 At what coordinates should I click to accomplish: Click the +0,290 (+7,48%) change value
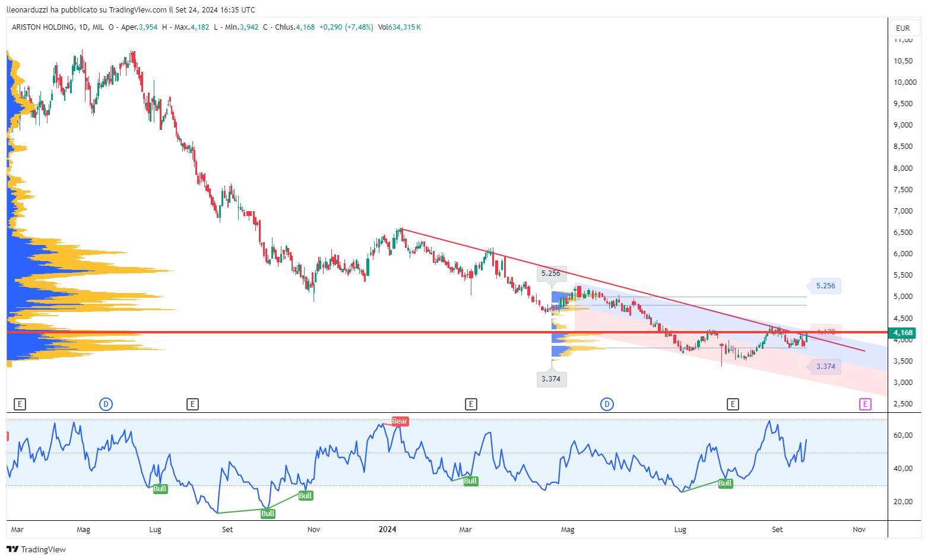346,27
